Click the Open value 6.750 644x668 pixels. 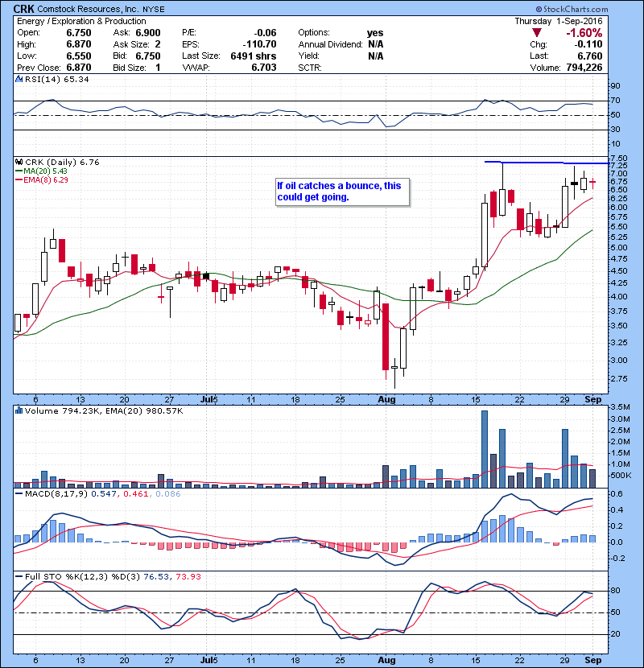78,33
